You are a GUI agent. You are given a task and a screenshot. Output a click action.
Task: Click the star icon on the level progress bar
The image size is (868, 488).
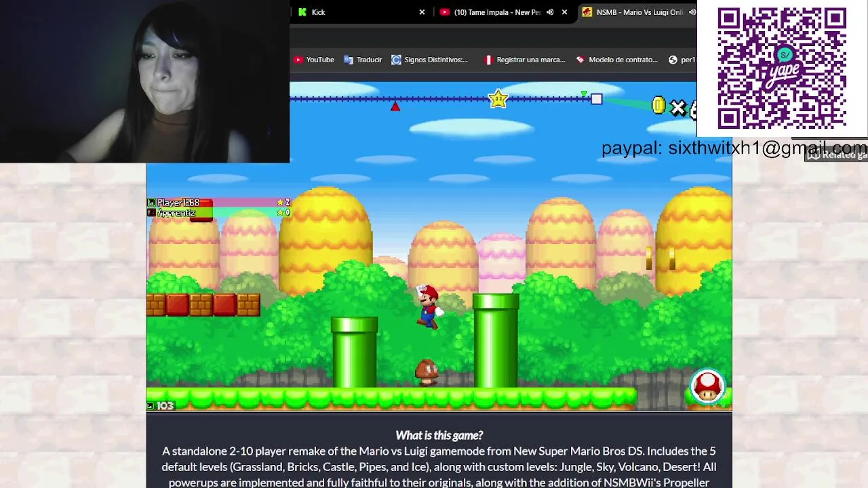tap(498, 99)
